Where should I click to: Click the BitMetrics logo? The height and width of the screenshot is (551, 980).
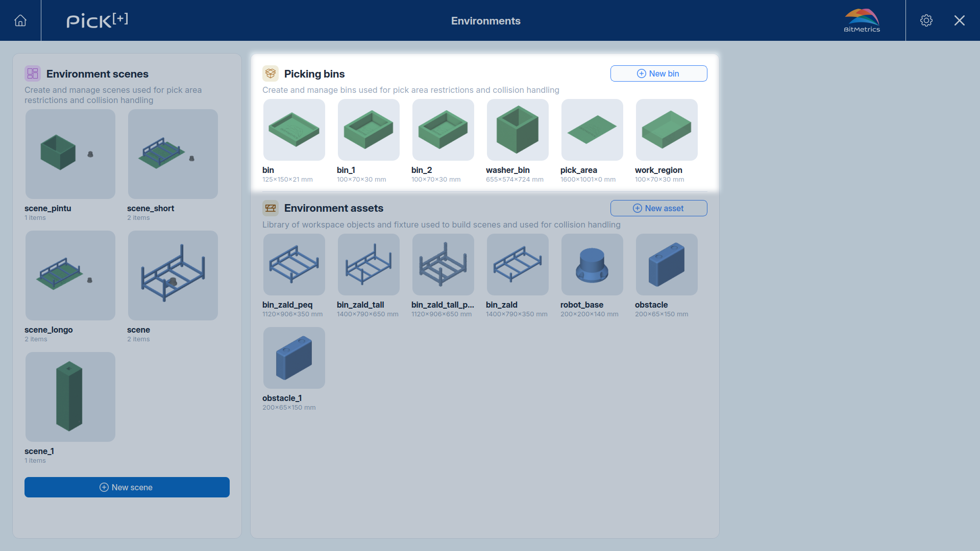click(862, 20)
